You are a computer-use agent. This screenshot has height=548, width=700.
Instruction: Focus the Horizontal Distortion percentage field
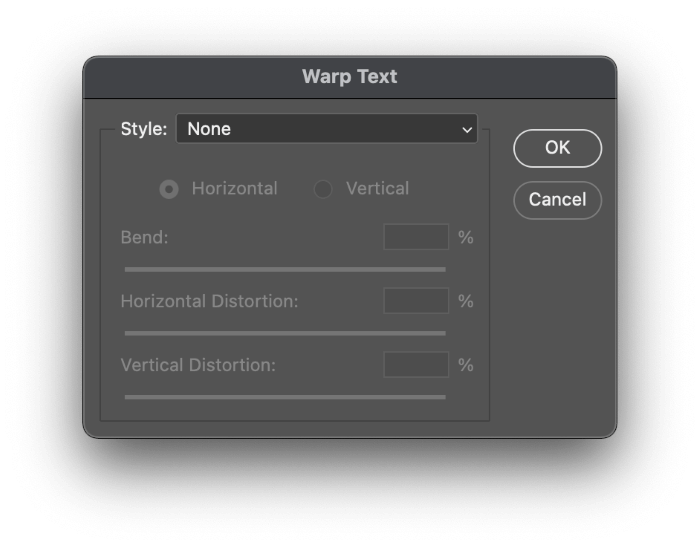[x=416, y=301]
